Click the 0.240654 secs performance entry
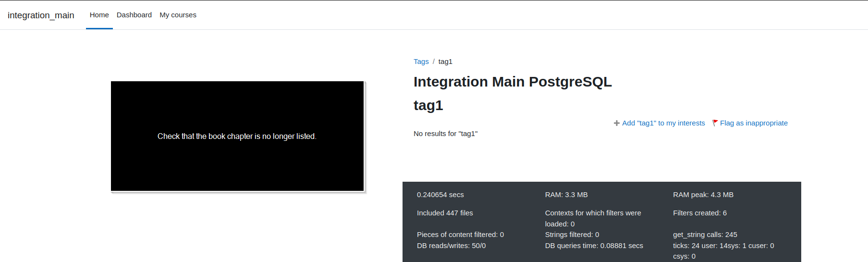This screenshot has width=868, height=262. (440, 195)
